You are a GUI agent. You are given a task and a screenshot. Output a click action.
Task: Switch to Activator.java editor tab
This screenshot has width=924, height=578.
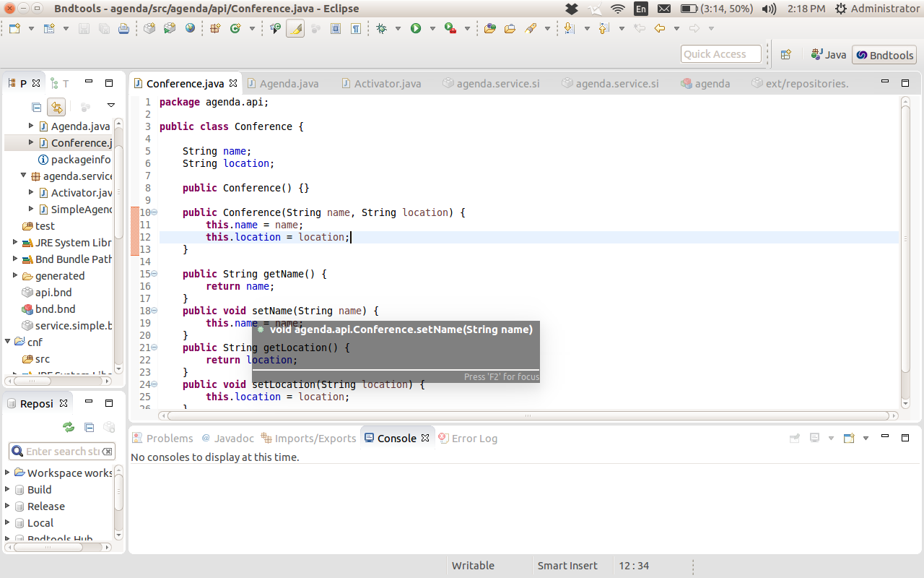[x=380, y=83]
